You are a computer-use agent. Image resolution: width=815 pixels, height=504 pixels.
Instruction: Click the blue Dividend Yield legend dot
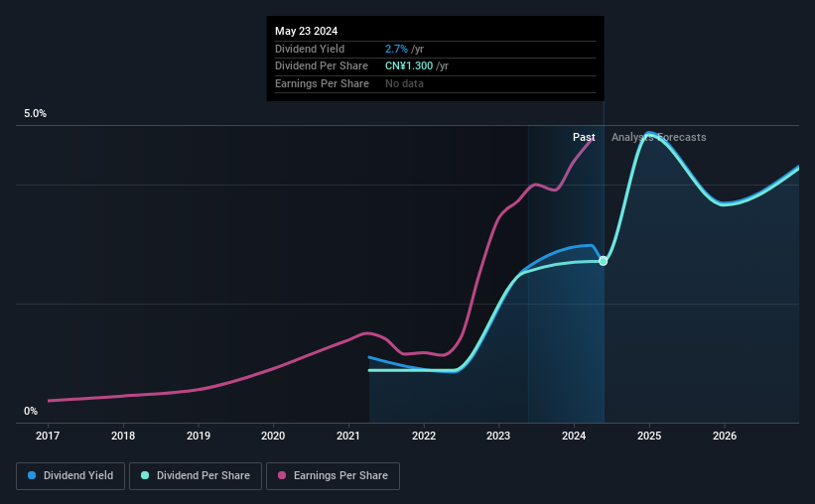pyautogui.click(x=32, y=475)
